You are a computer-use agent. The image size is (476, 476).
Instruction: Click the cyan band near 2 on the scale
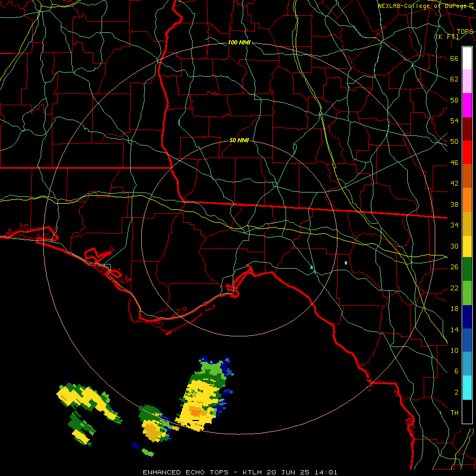coord(467,388)
